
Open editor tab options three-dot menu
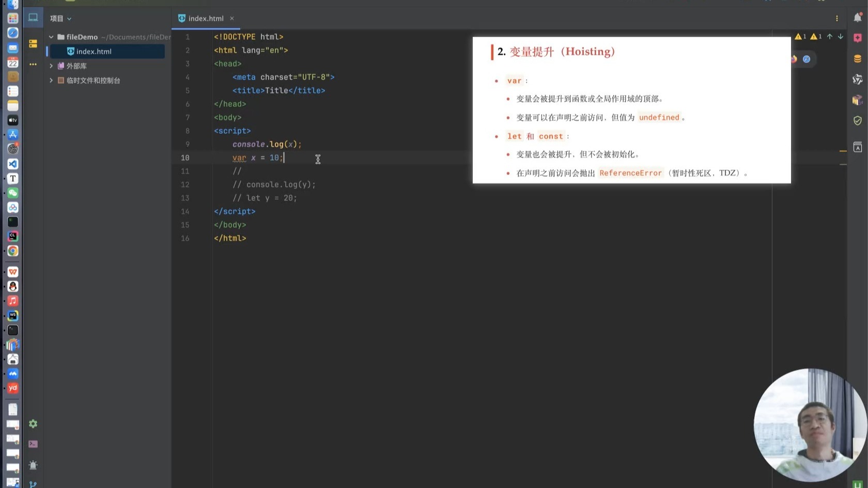[x=837, y=18]
